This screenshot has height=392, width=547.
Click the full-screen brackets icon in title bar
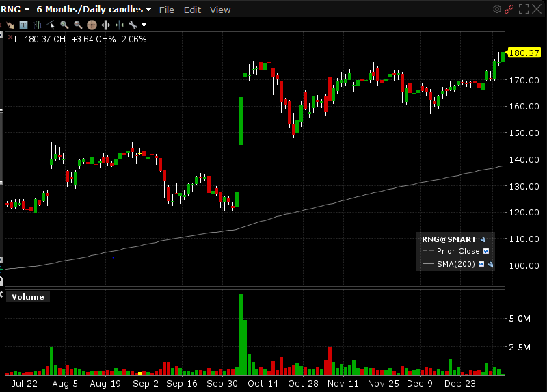coord(524,9)
